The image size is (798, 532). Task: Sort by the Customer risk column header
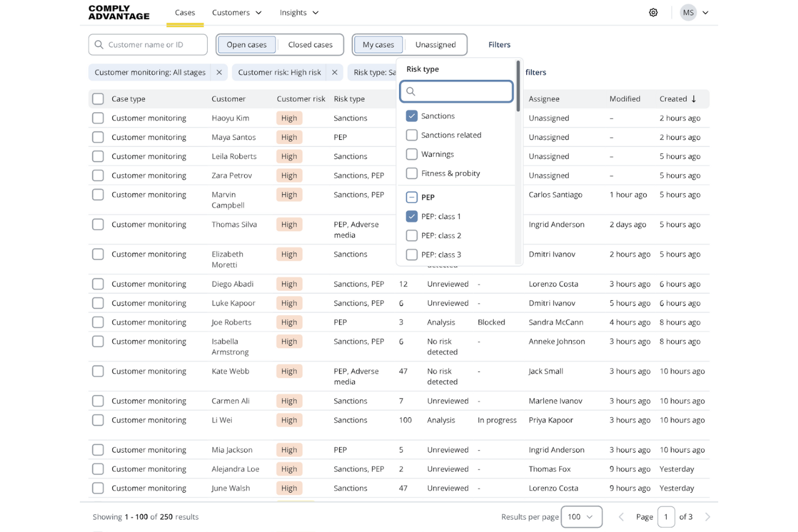[301, 99]
